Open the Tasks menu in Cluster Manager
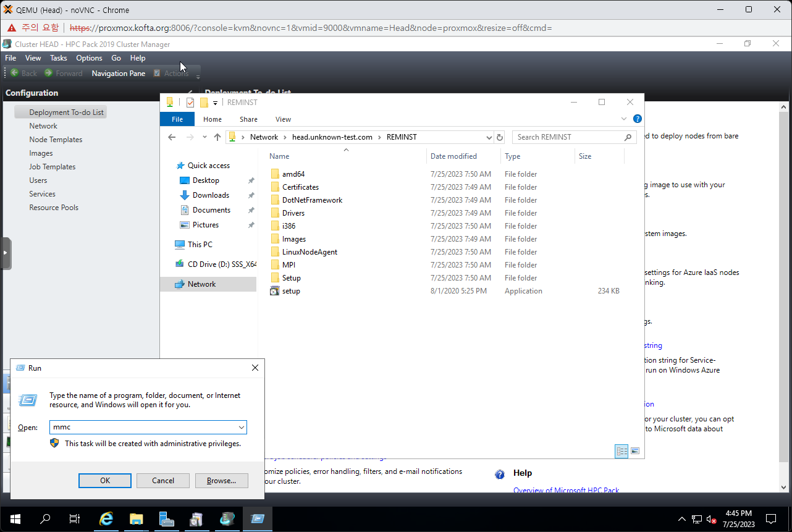792x532 pixels. pyautogui.click(x=59, y=58)
